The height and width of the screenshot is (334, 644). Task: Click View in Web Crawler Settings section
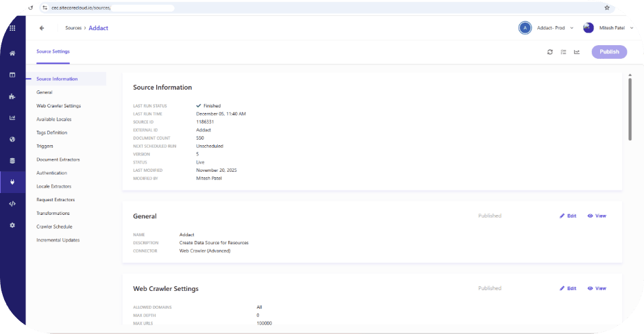597,288
